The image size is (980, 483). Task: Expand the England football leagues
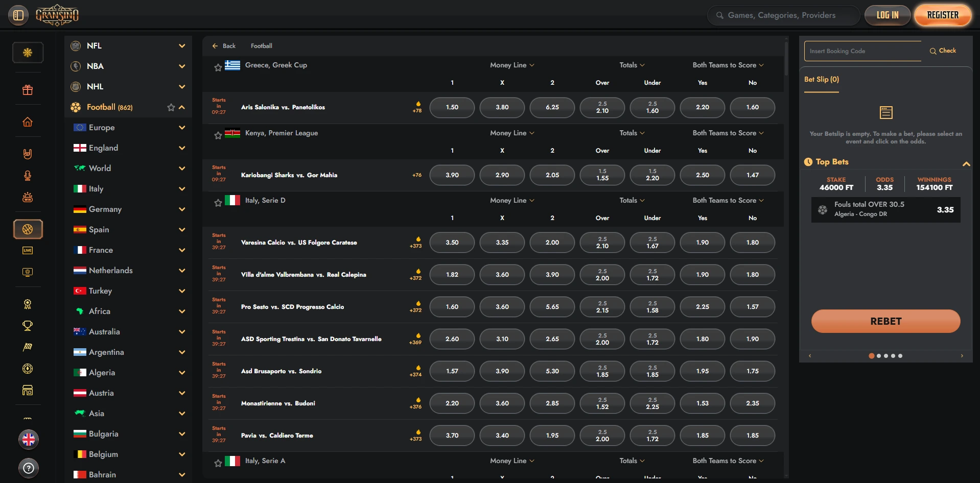click(x=181, y=148)
